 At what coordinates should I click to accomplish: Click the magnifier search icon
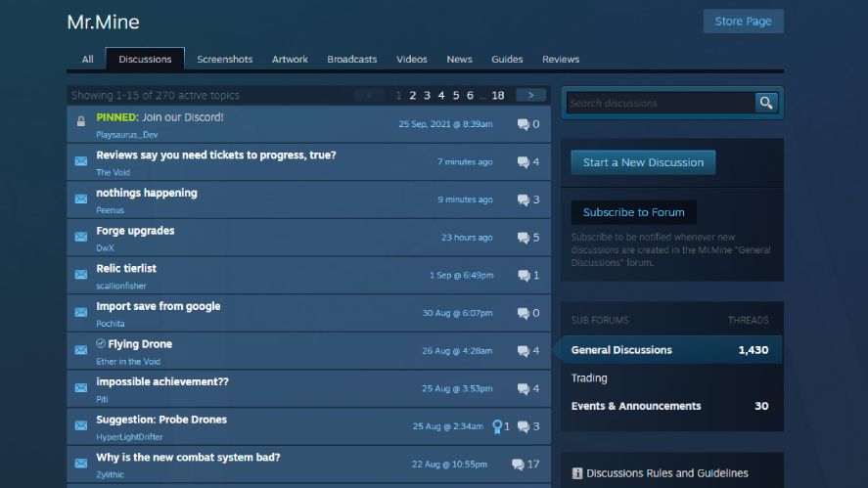click(766, 103)
